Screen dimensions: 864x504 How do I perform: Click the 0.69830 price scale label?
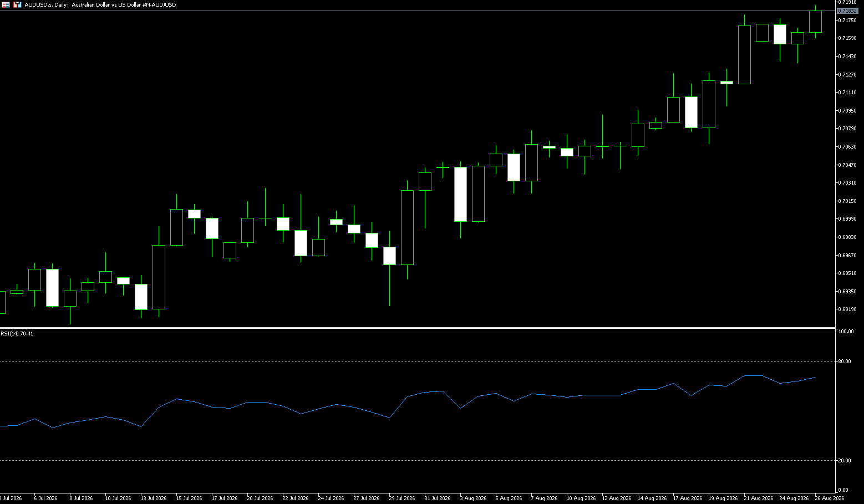[x=848, y=237]
